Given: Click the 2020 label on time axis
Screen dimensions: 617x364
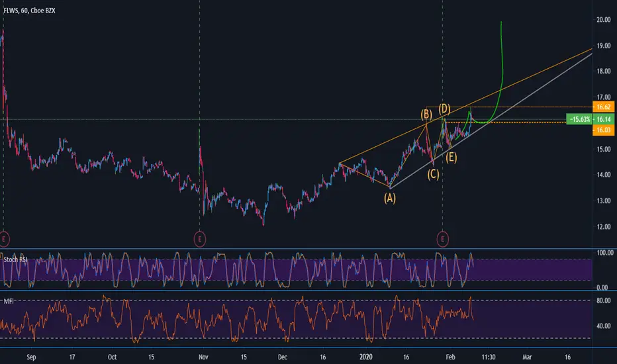Looking at the screenshot, I should tap(365, 357).
